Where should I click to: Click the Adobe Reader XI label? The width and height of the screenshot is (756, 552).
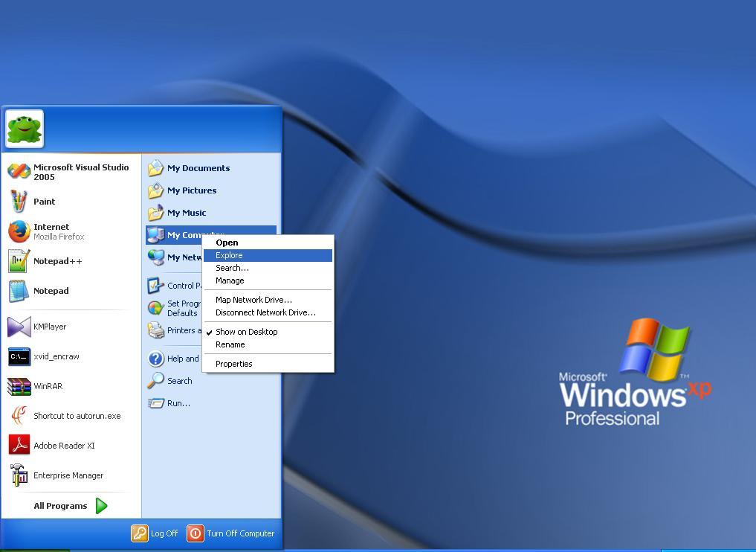point(64,446)
